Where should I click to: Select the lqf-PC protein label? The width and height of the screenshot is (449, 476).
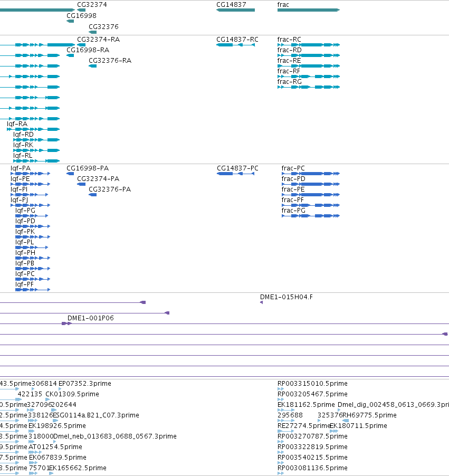(25, 274)
